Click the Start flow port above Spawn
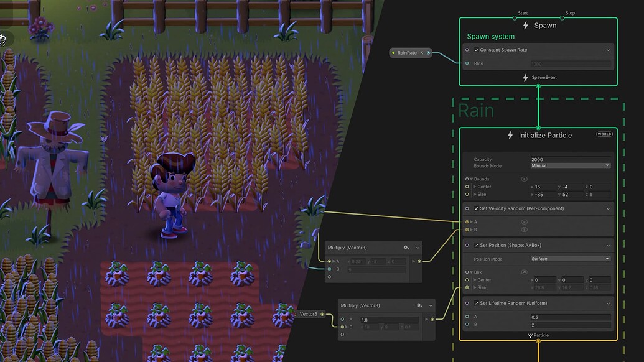 [x=515, y=18]
